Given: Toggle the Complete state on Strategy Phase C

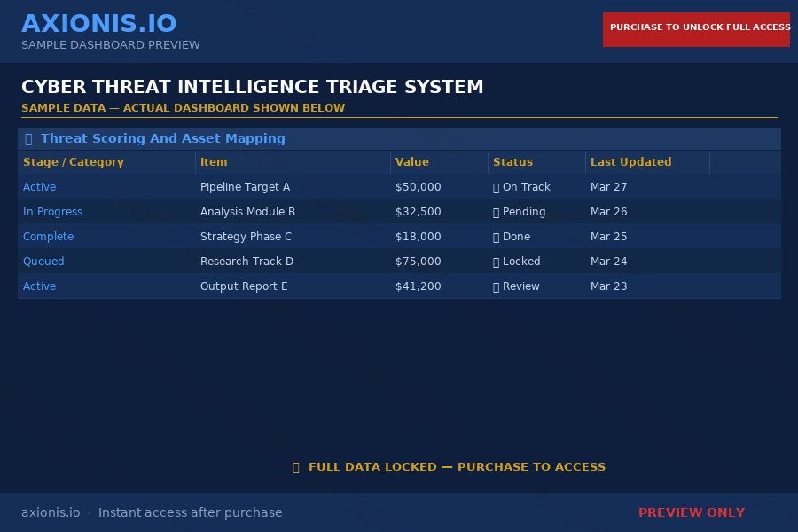Looking at the screenshot, I should 48,237.
